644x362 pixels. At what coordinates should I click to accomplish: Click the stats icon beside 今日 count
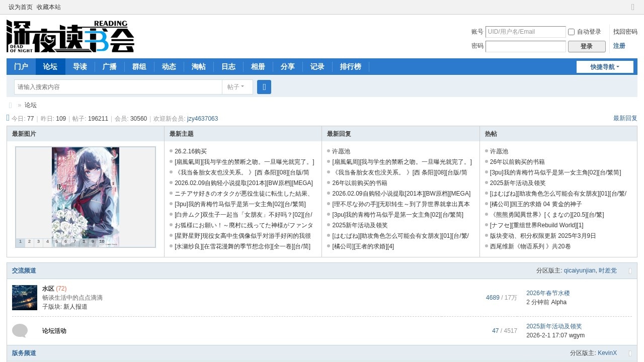(8, 118)
